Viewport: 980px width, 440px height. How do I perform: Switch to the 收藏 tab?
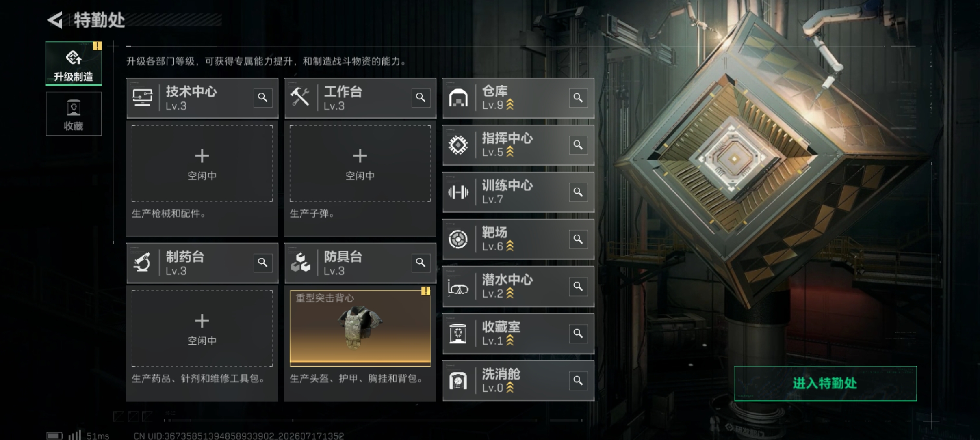[x=74, y=114]
